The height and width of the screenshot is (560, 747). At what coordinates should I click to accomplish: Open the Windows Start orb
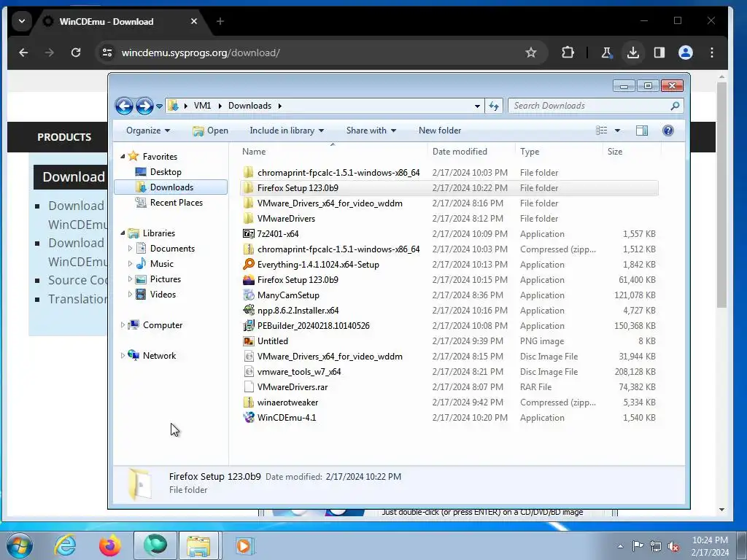tap(20, 545)
